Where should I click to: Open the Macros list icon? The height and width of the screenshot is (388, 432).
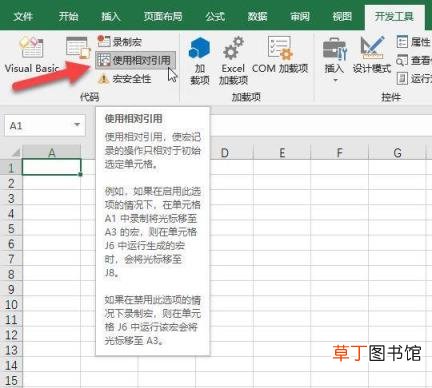(78, 48)
